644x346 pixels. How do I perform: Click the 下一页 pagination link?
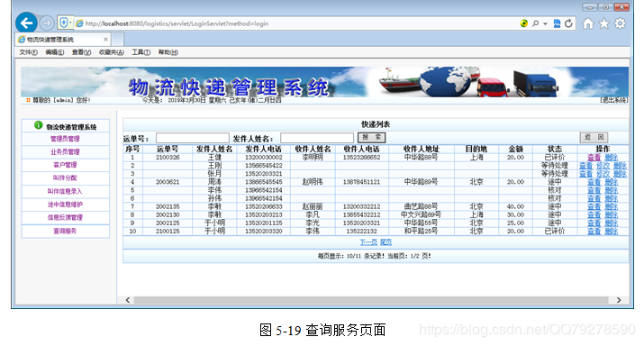[368, 242]
